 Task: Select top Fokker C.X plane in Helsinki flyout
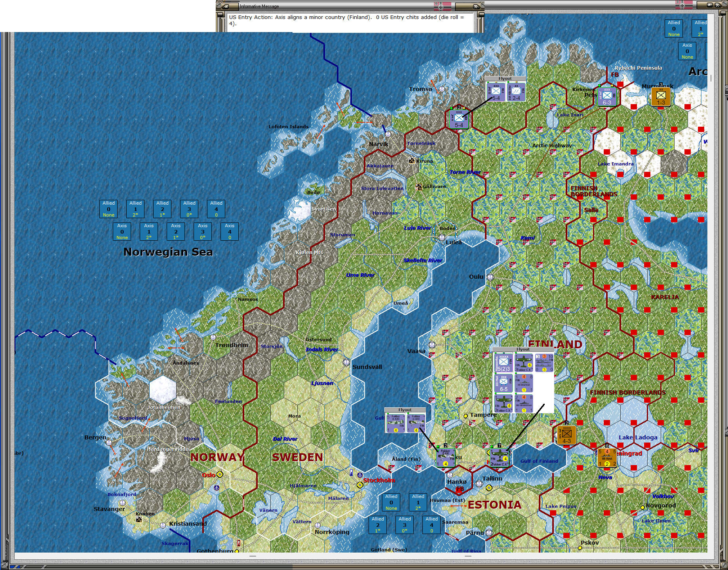pyautogui.click(x=524, y=363)
